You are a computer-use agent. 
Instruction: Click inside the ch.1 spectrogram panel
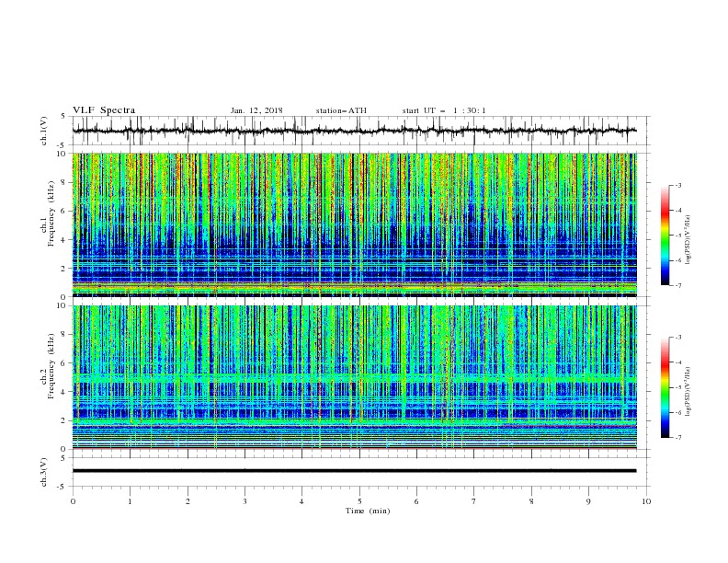354,224
